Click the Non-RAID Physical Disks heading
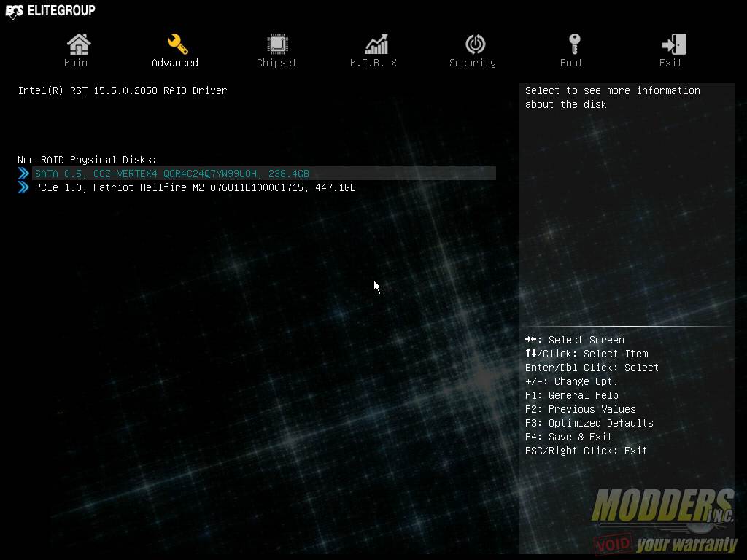The width and height of the screenshot is (747, 560). point(88,160)
